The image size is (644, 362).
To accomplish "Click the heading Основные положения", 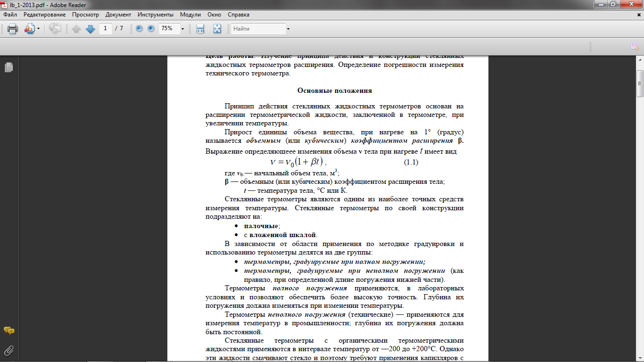I will pyautogui.click(x=335, y=90).
